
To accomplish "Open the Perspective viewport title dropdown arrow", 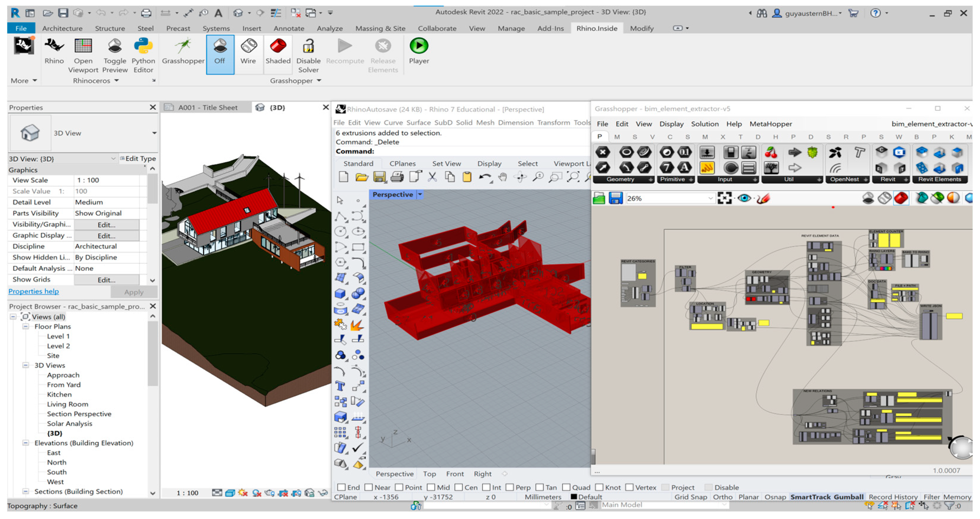I will [420, 195].
